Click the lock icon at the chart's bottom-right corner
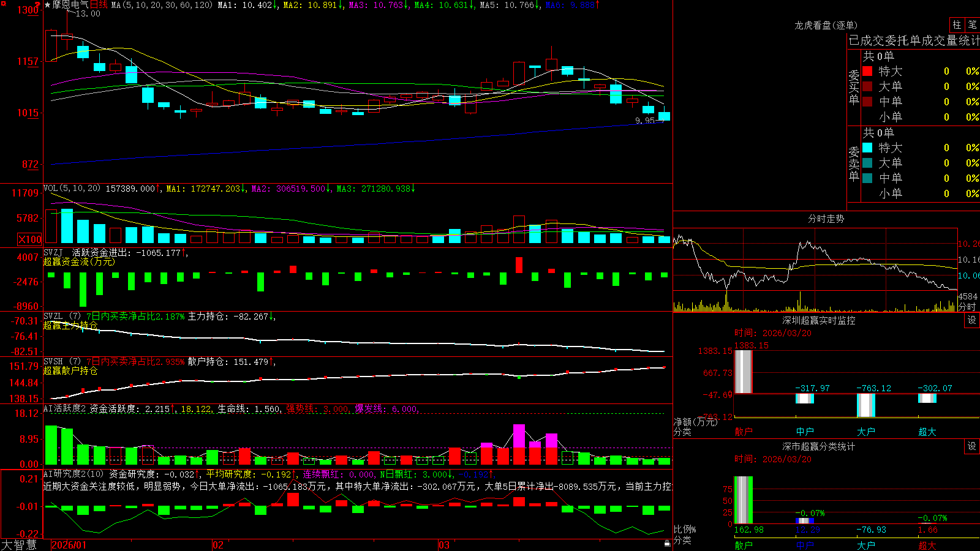This screenshot has height=551, width=980. tap(668, 544)
